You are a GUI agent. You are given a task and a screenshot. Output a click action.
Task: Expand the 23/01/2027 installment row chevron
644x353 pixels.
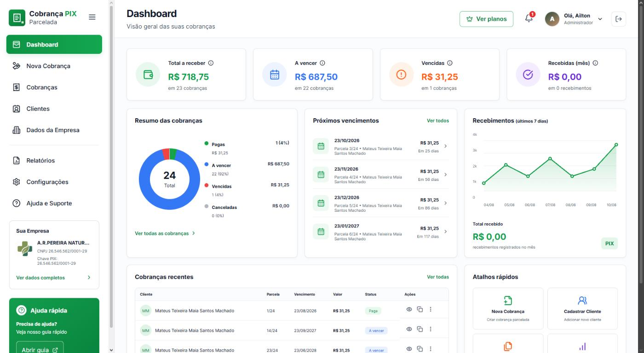point(445,231)
